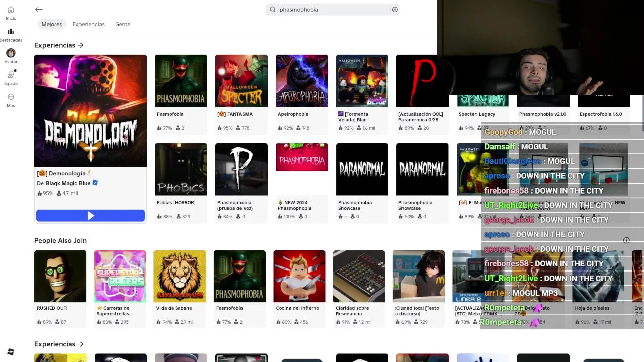The width and height of the screenshot is (644, 362).
Task: Open the Phasmophobia Showcase with no rating
Action: [362, 169]
